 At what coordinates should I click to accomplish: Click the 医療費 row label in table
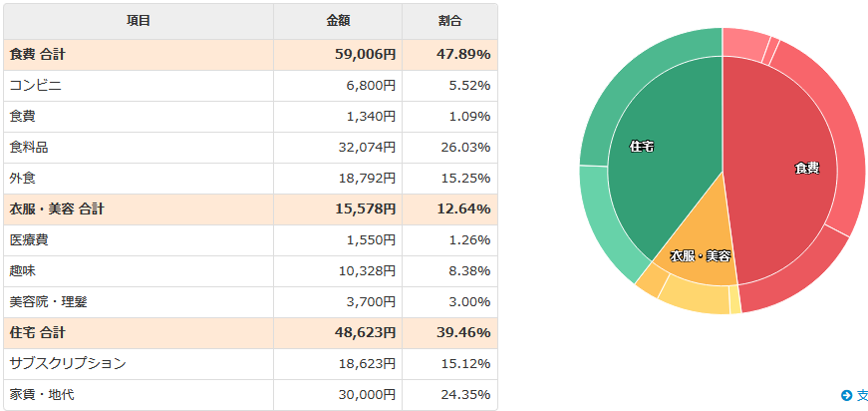click(29, 240)
